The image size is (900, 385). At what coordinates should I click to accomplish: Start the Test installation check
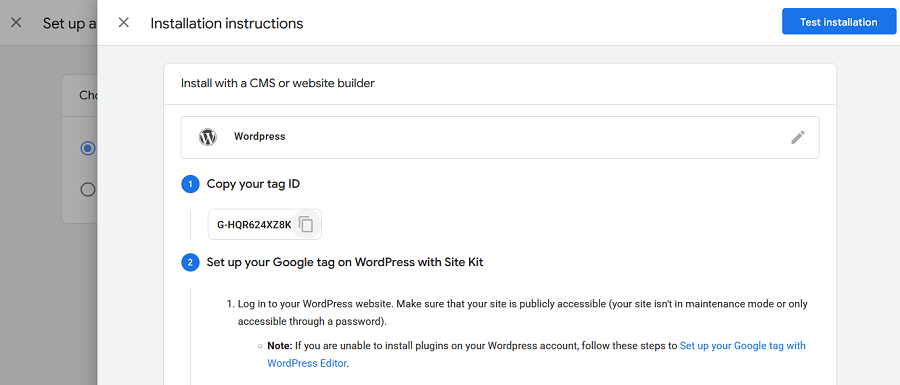click(x=839, y=22)
